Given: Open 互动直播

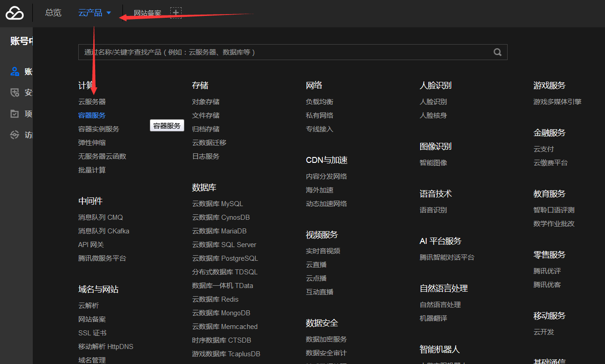Looking at the screenshot, I should tap(320, 292).
